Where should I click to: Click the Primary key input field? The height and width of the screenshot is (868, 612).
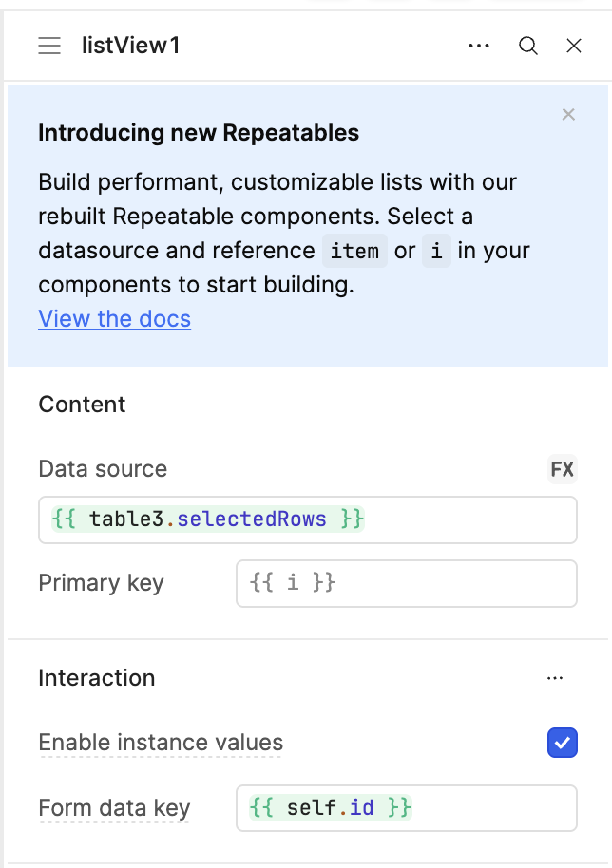(407, 583)
